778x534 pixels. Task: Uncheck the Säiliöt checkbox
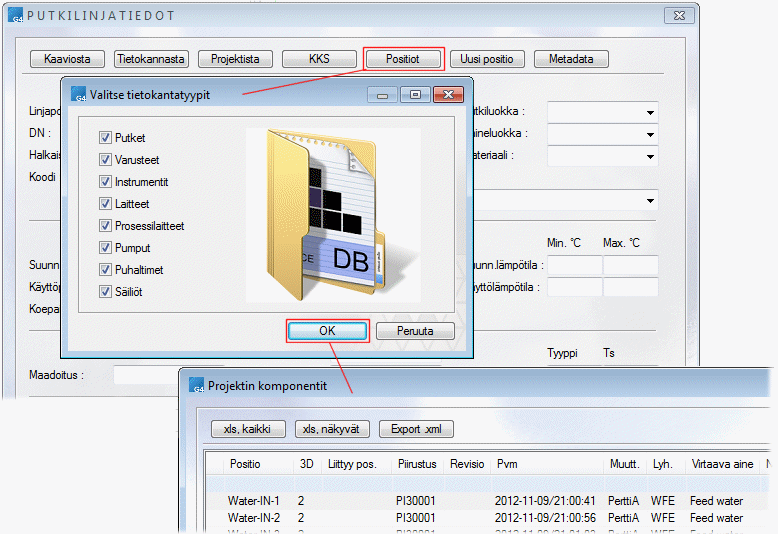click(105, 292)
